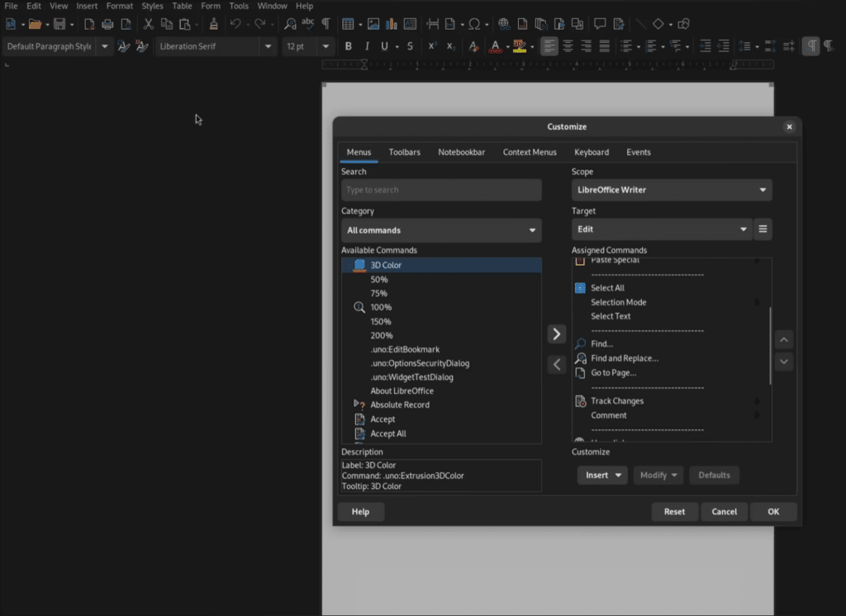The height and width of the screenshot is (616, 846).
Task: Click the 3D Color command icon
Action: click(359, 265)
